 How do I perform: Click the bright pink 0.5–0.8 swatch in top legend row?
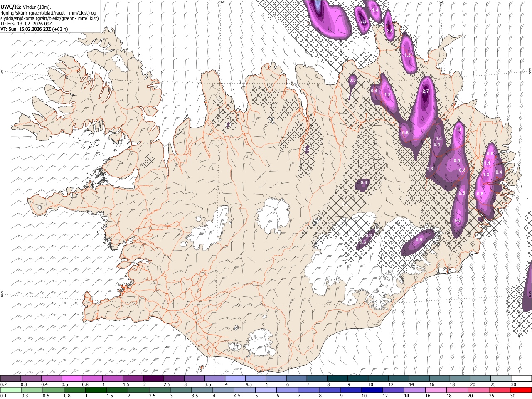tap(71, 379)
